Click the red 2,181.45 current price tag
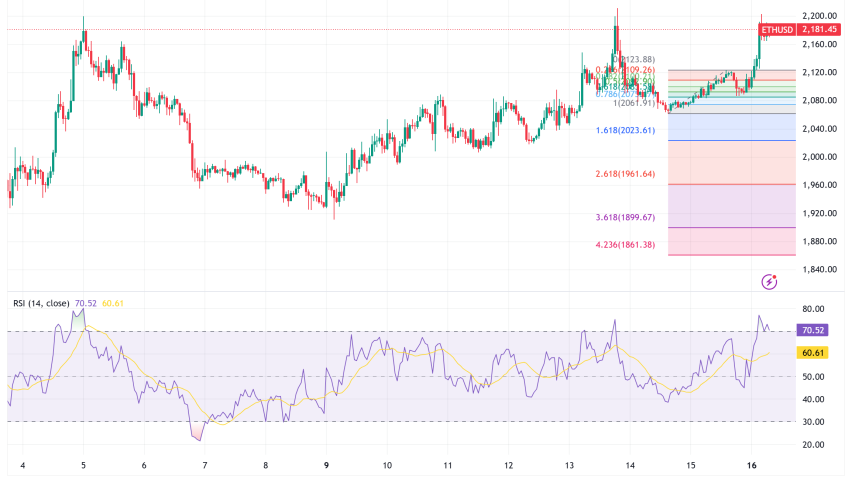 823,31
